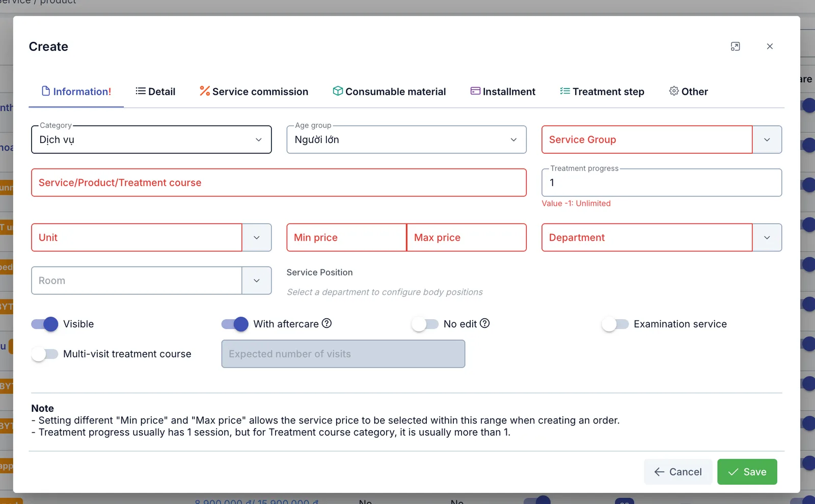
Task: Disable the With aftercare switch
Action: click(235, 324)
